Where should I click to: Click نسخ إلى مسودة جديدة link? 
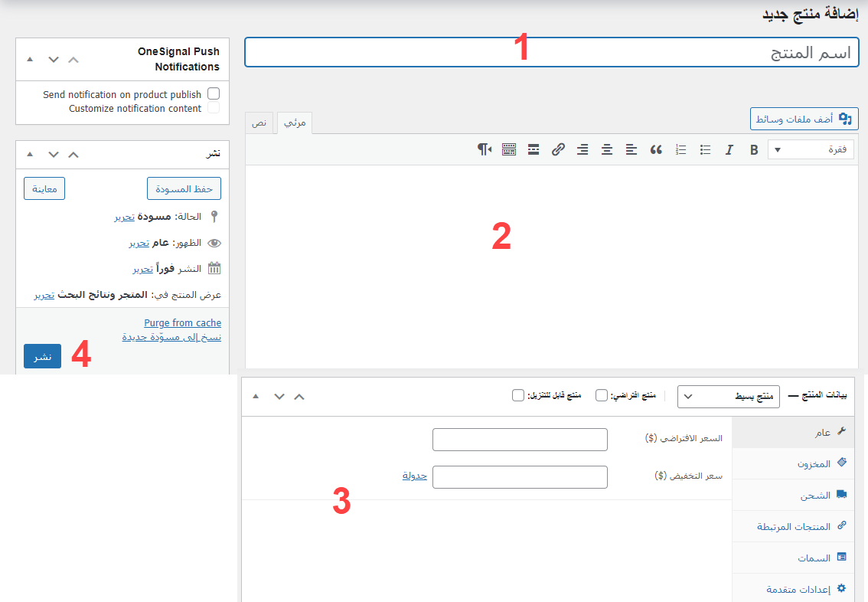171,337
